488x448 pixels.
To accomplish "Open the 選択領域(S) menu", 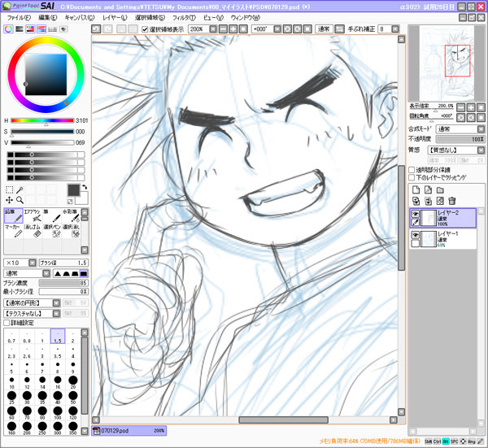I will click(x=150, y=18).
